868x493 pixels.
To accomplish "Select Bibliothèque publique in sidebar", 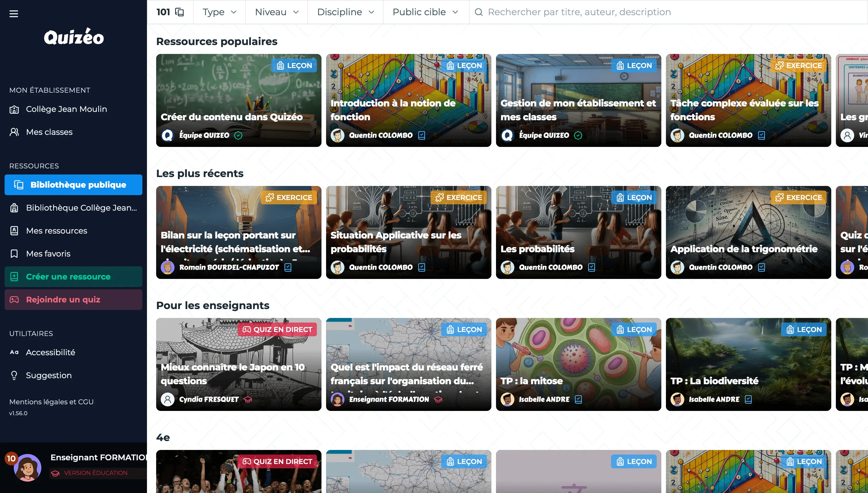I will [x=73, y=185].
